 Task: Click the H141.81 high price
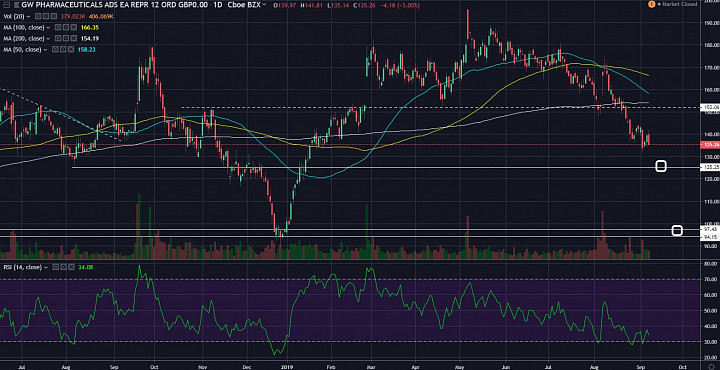coord(312,6)
